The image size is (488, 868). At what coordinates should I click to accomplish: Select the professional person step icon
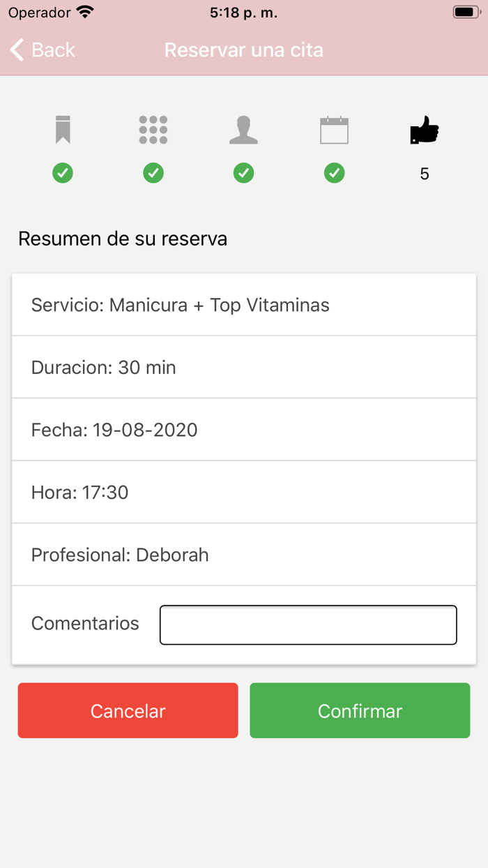pos(243,130)
